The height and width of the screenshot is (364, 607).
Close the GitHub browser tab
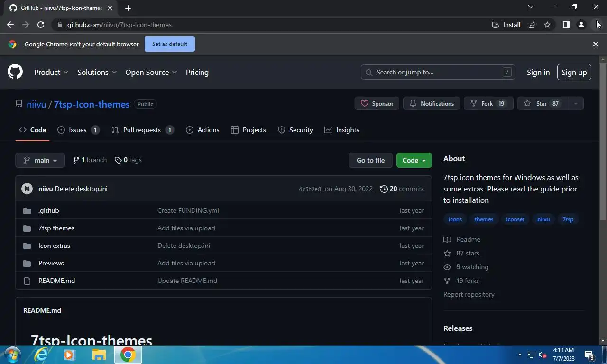[x=110, y=8]
